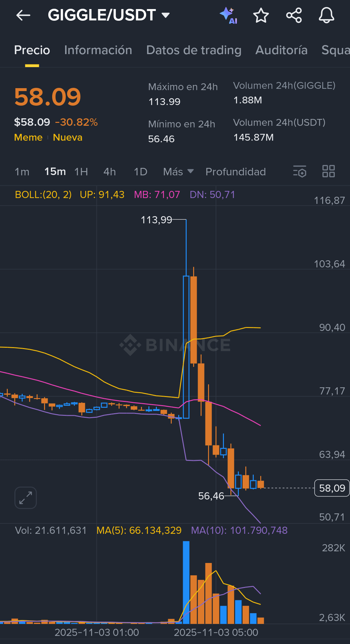350x644 pixels.
Task: Tap the Meme category tag
Action: point(29,137)
